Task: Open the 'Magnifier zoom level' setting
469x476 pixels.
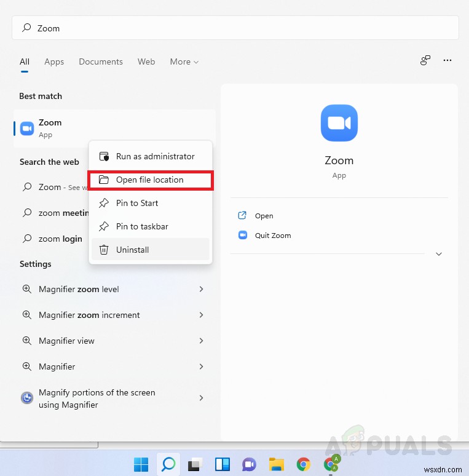Action: (114, 289)
